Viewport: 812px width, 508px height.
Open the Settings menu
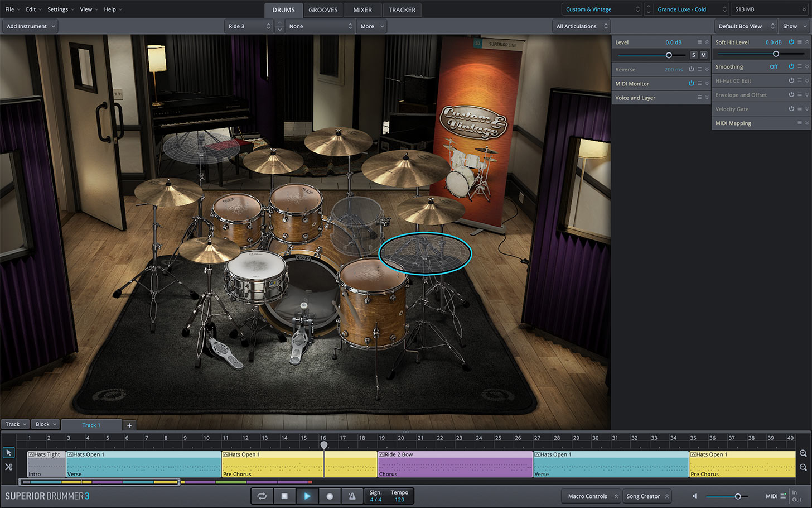click(60, 9)
